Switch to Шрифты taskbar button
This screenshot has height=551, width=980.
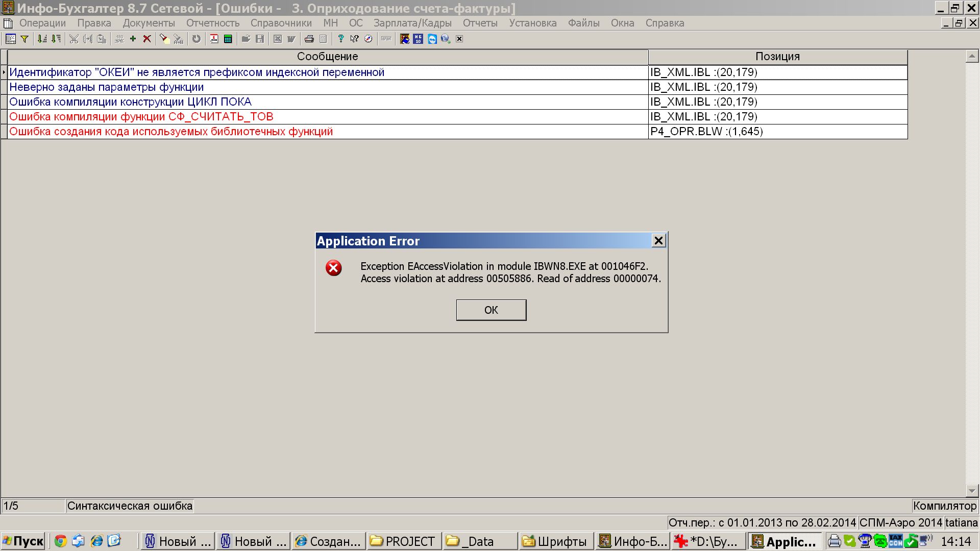point(556,541)
